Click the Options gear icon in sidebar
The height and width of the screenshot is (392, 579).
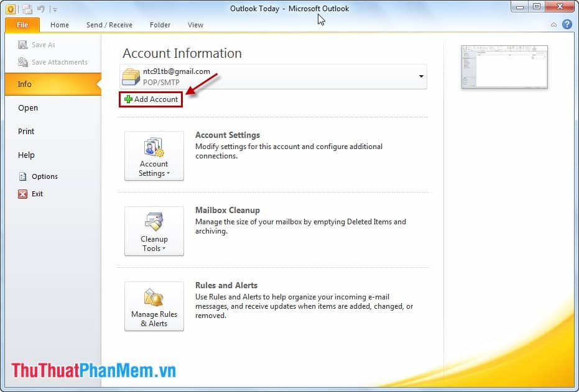(x=22, y=176)
